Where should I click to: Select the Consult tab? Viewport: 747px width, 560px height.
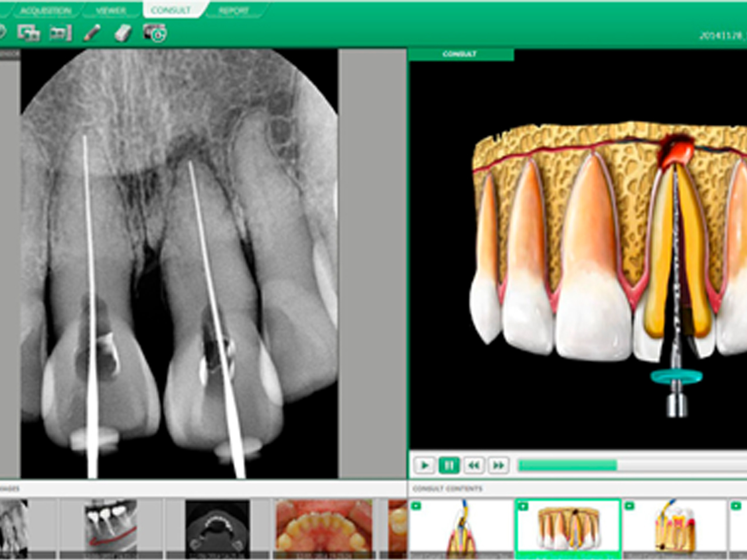(x=170, y=10)
